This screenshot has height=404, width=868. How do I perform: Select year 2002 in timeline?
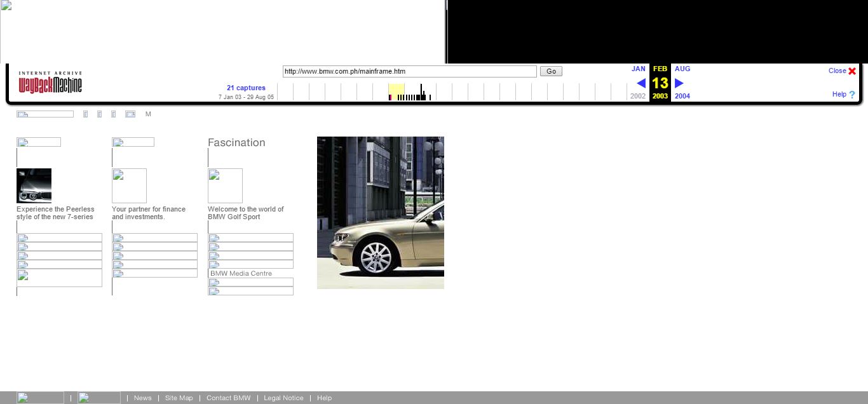638,97
